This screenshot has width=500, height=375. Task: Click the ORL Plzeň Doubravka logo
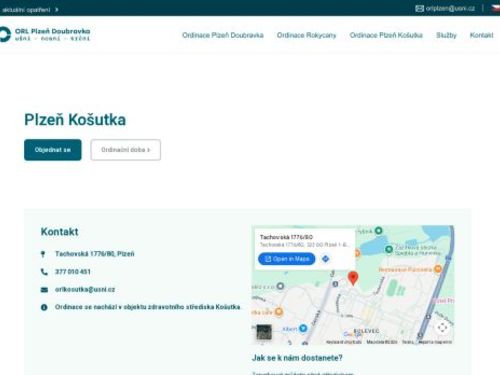pyautogui.click(x=45, y=34)
